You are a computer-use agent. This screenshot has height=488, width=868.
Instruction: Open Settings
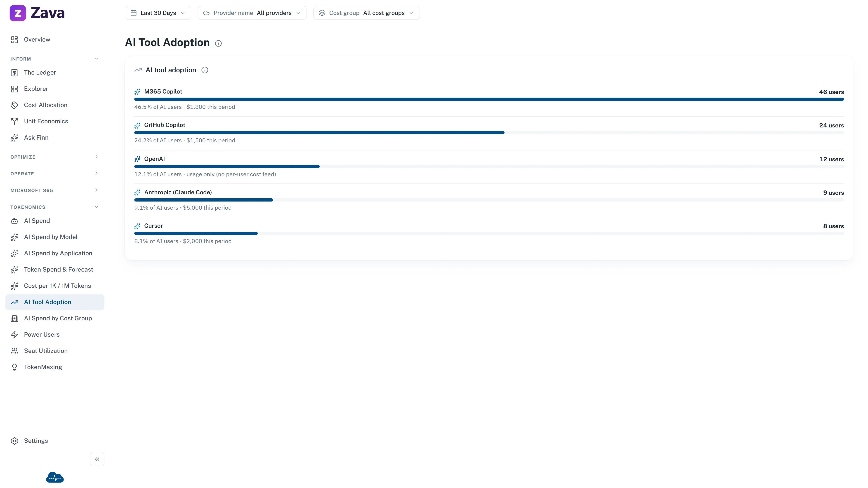coord(55,441)
